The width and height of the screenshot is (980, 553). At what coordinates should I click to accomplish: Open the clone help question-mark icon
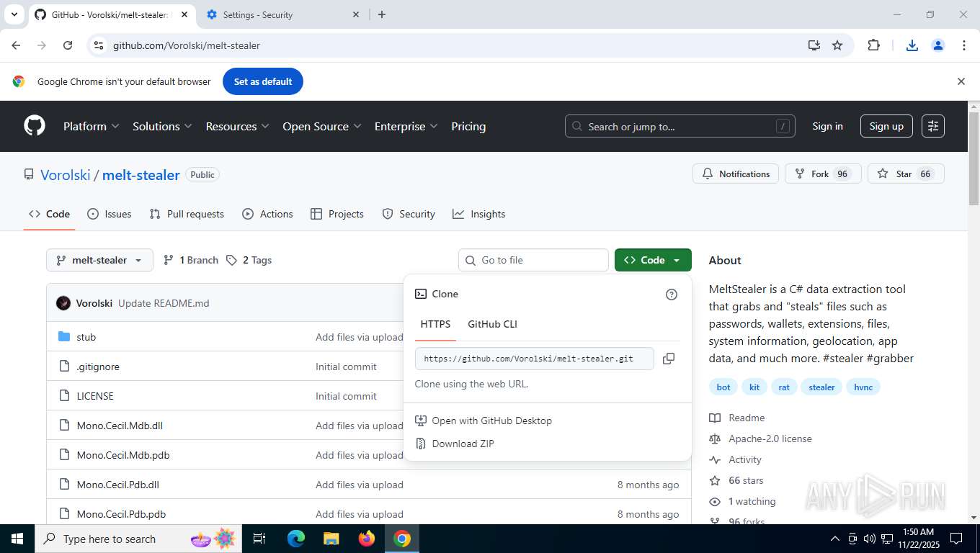[x=672, y=294]
